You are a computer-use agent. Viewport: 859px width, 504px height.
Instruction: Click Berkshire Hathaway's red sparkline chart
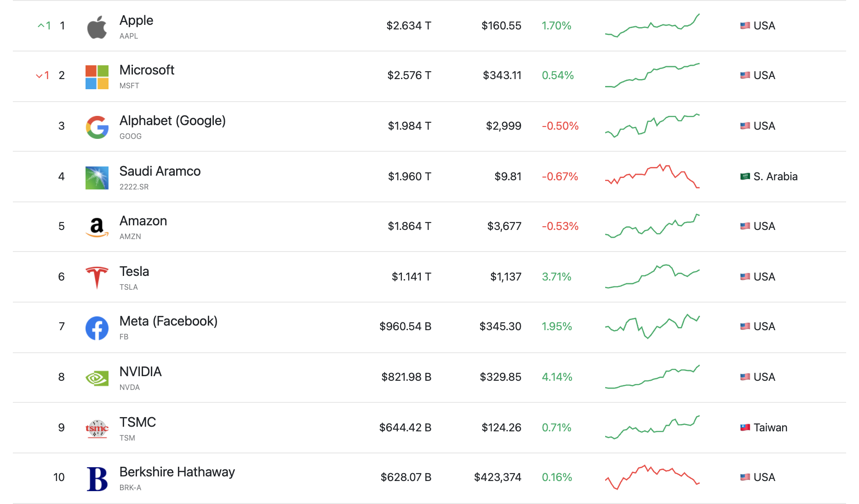tap(652, 477)
